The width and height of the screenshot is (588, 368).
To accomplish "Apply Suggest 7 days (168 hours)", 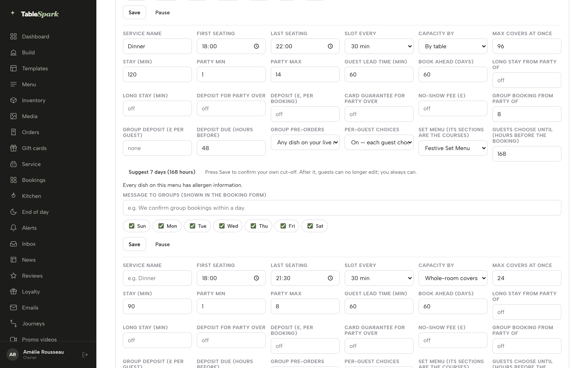I will [x=162, y=172].
